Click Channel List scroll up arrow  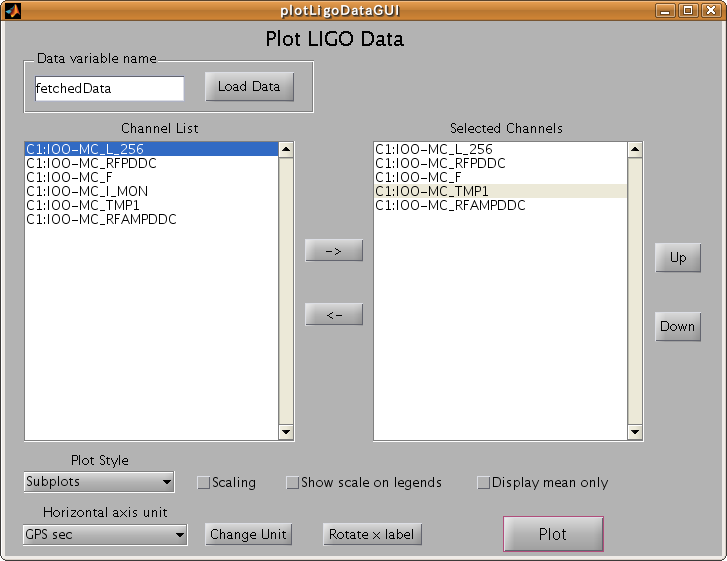click(286, 150)
